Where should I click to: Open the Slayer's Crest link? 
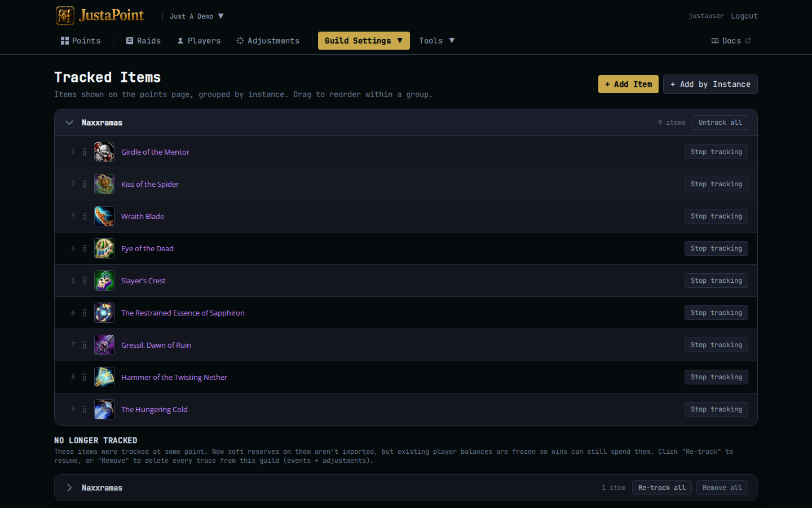point(143,281)
